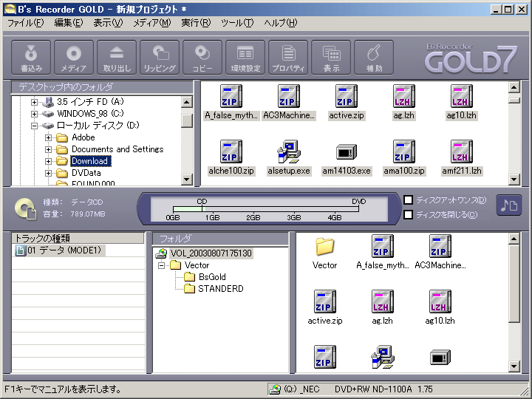Open the 編集(E) menu
532x399 pixels.
coord(68,23)
